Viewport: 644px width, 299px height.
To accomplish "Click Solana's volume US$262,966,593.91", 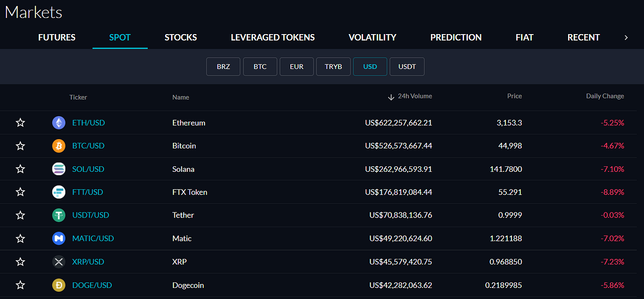I will [x=398, y=169].
